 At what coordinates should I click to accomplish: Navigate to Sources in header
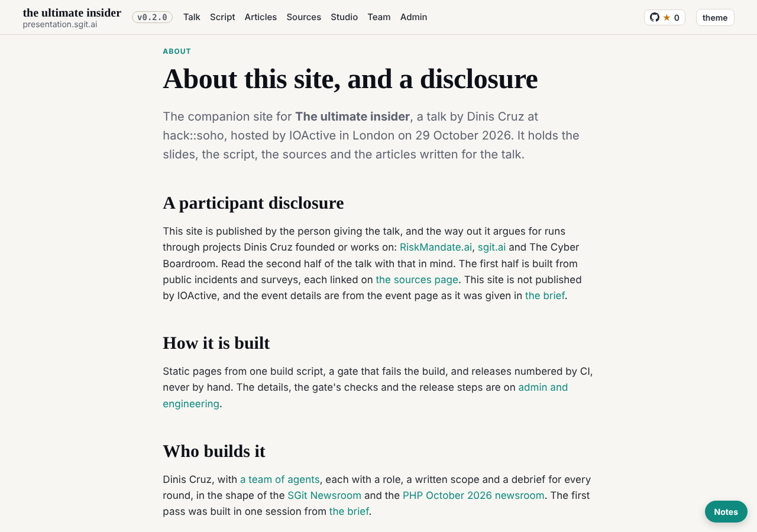(304, 17)
